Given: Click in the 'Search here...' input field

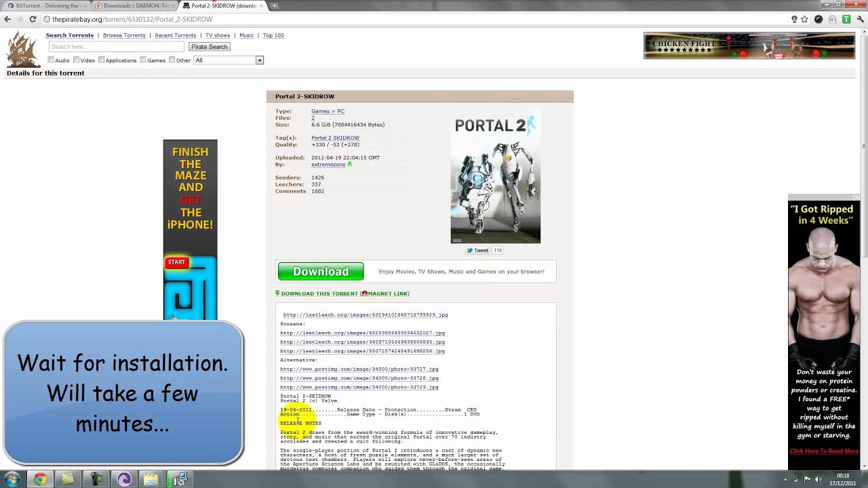Looking at the screenshot, I should [116, 47].
